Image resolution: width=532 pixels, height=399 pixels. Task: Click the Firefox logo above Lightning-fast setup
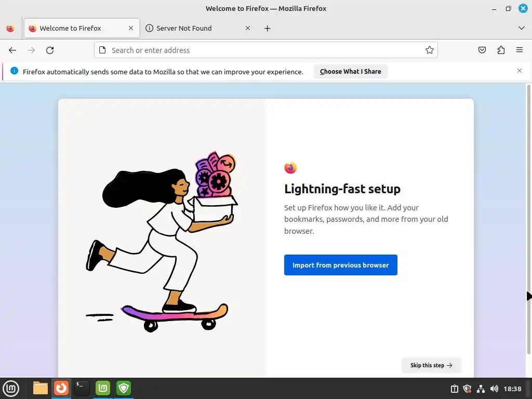(x=290, y=168)
